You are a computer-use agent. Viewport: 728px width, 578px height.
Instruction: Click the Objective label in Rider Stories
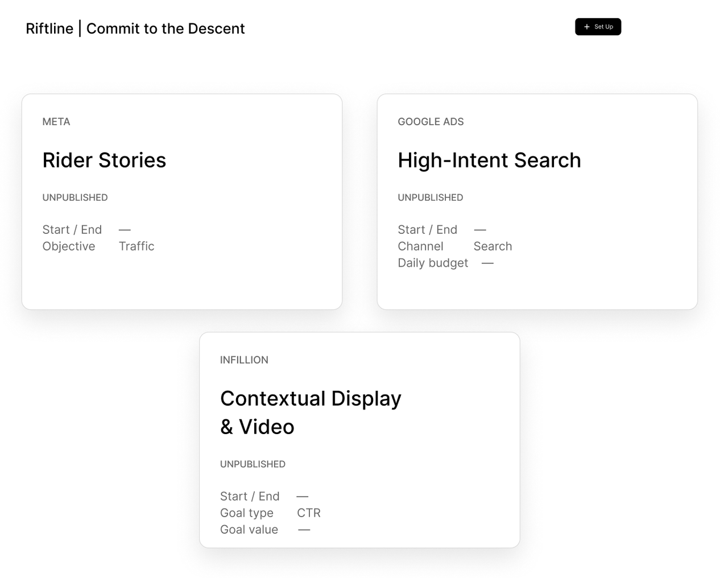click(69, 246)
